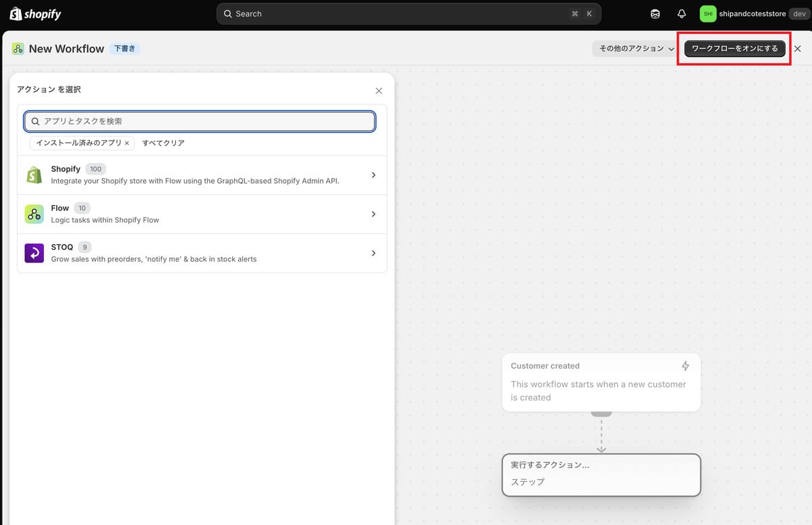Click the 下書き status badge
This screenshot has width=812, height=525.
pyautogui.click(x=125, y=49)
